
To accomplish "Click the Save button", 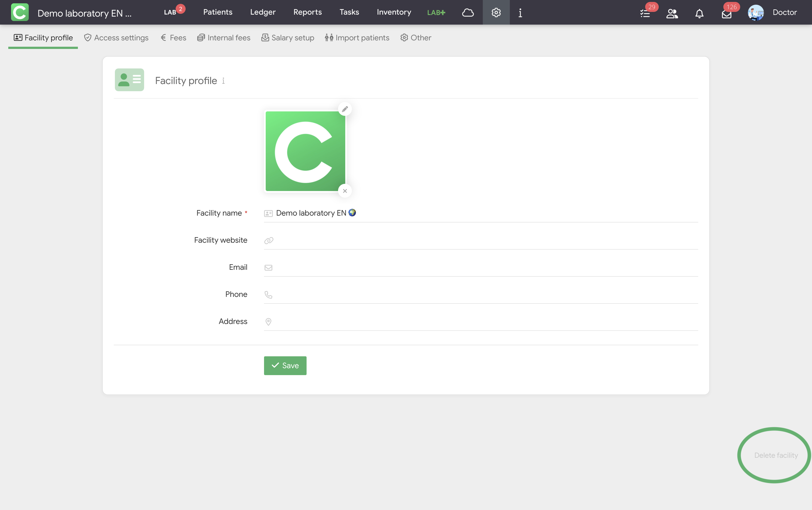I will (x=285, y=366).
